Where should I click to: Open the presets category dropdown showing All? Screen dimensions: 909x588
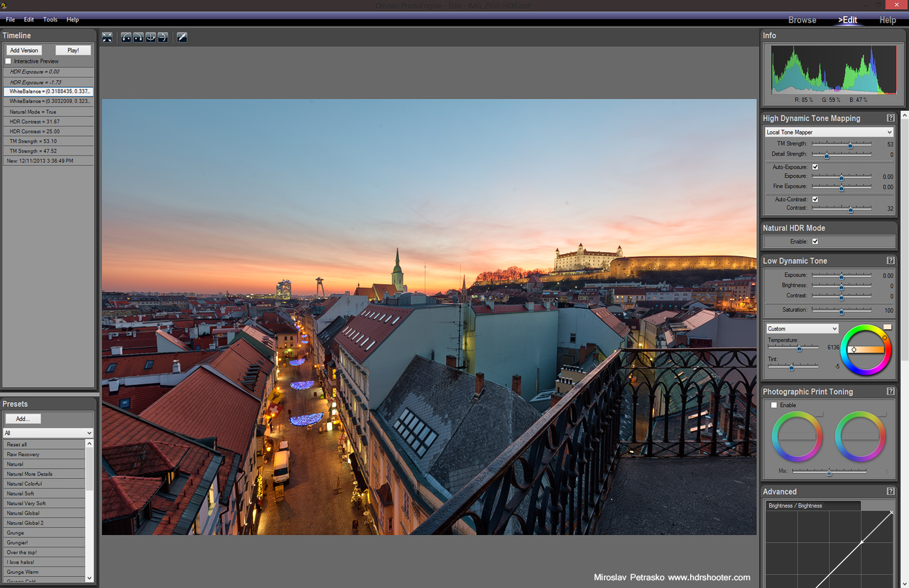coord(48,433)
